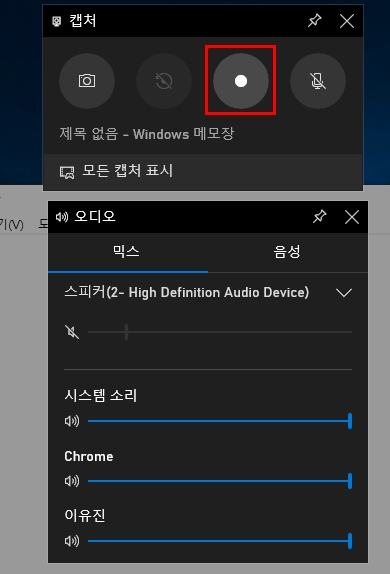The width and height of the screenshot is (390, 574).
Task: Take a screenshot with the camera button
Action: pos(87,81)
